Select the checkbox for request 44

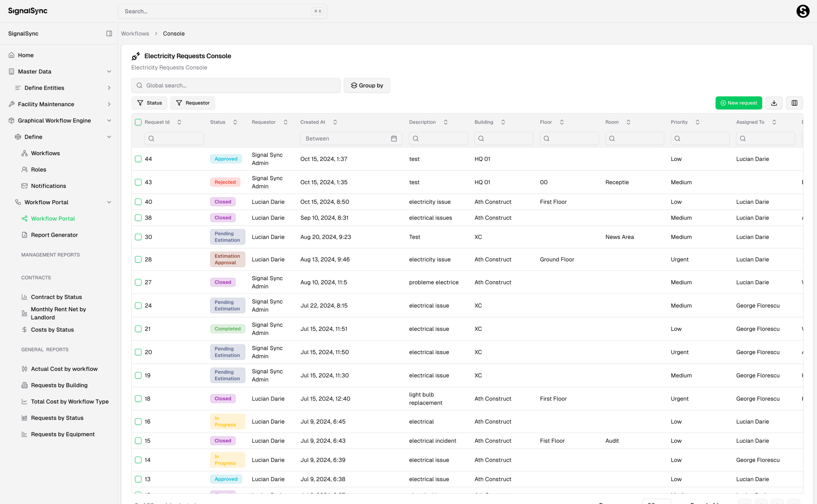click(x=138, y=159)
